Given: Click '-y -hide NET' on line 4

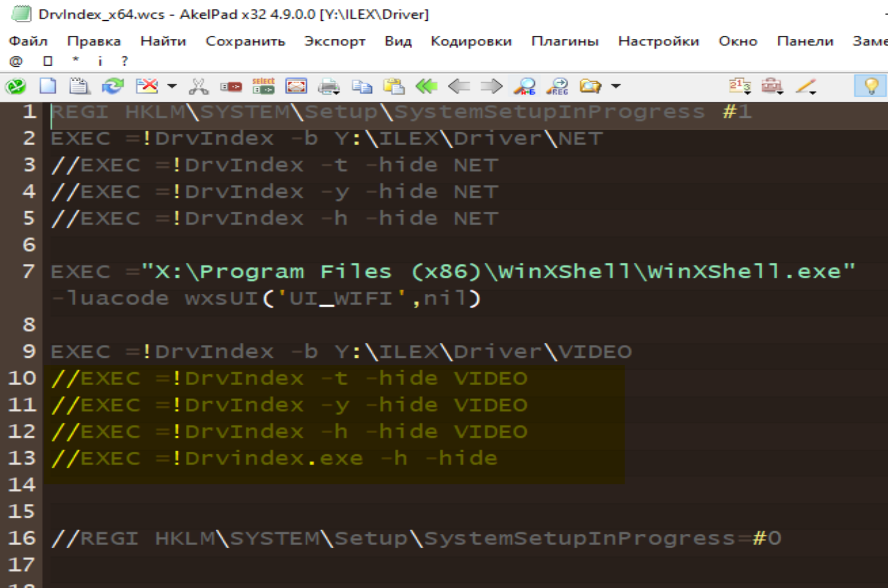Looking at the screenshot, I should (409, 192).
